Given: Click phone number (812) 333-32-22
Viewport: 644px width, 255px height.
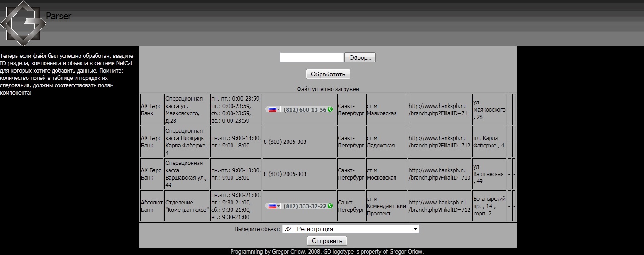Looking at the screenshot, I should pyautogui.click(x=305, y=206).
